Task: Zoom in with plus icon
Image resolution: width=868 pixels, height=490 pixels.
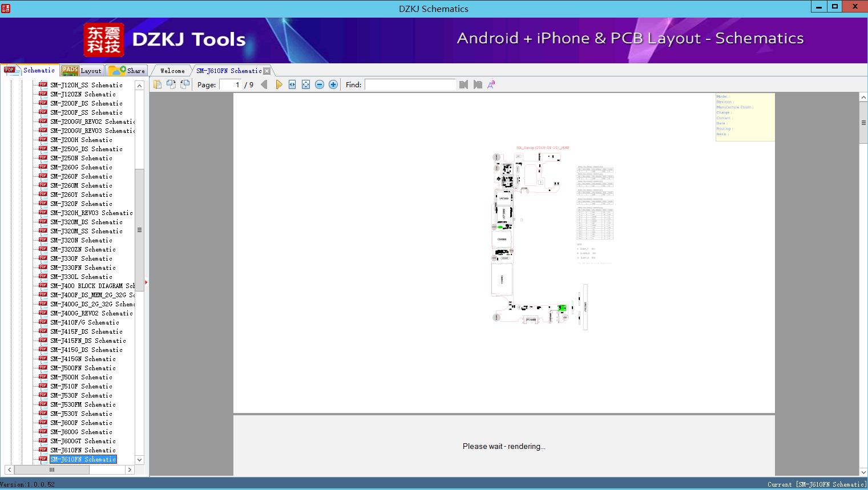Action: click(x=333, y=84)
